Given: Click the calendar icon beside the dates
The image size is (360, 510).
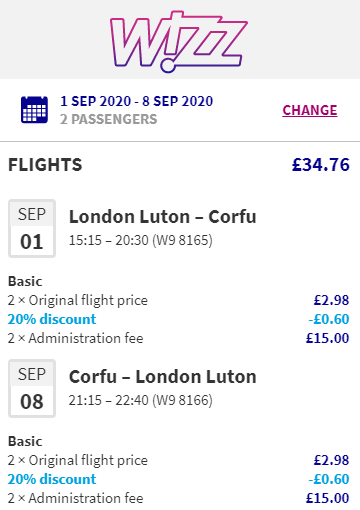Looking at the screenshot, I should click(x=34, y=110).
